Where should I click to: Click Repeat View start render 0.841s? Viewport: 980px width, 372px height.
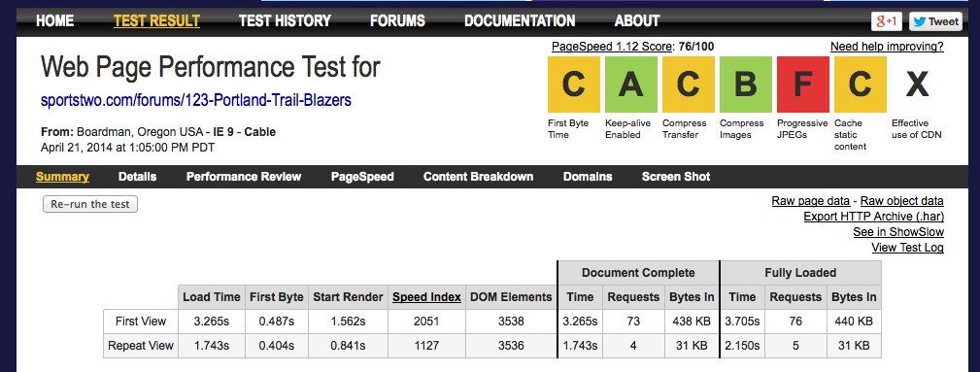(348, 346)
